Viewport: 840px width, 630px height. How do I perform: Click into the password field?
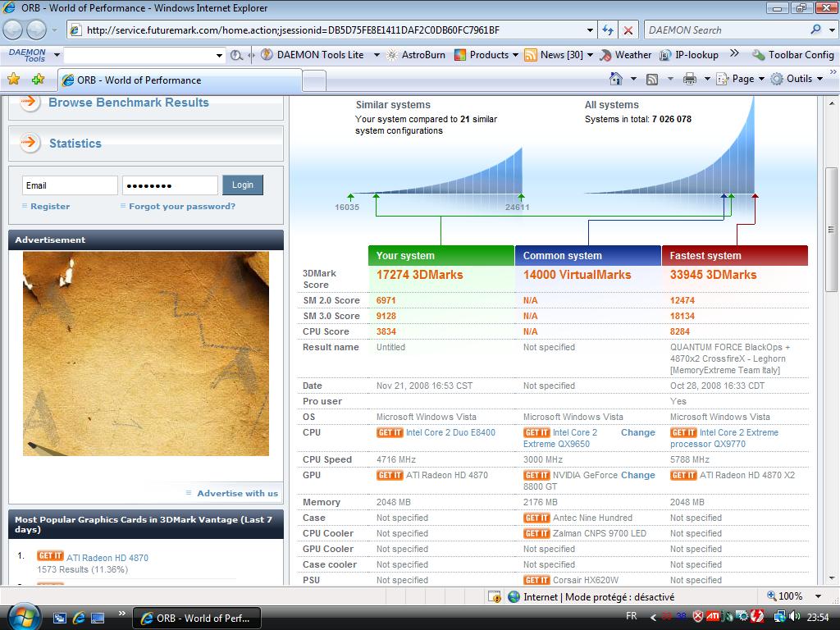170,185
